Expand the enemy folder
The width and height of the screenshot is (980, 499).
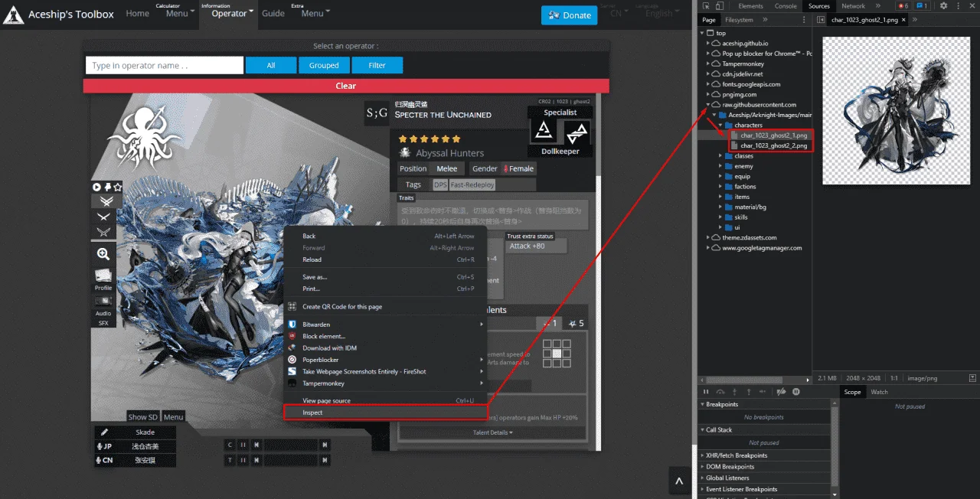pyautogui.click(x=720, y=166)
